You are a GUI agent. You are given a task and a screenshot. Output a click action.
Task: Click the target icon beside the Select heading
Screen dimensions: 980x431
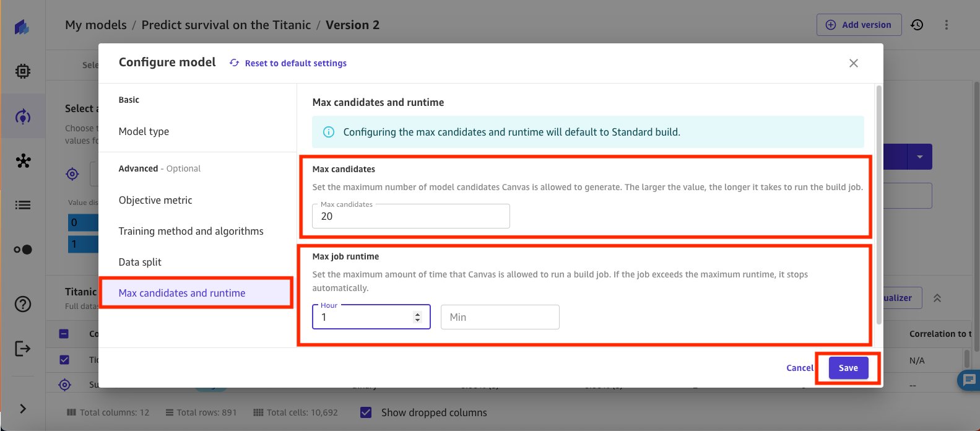[72, 175]
